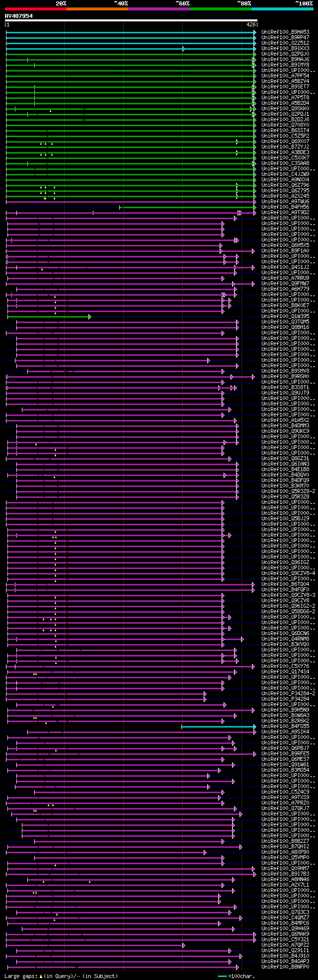Select the UniRef100_Q58DG6-2 label
318x980 pixels.
(288, 612)
